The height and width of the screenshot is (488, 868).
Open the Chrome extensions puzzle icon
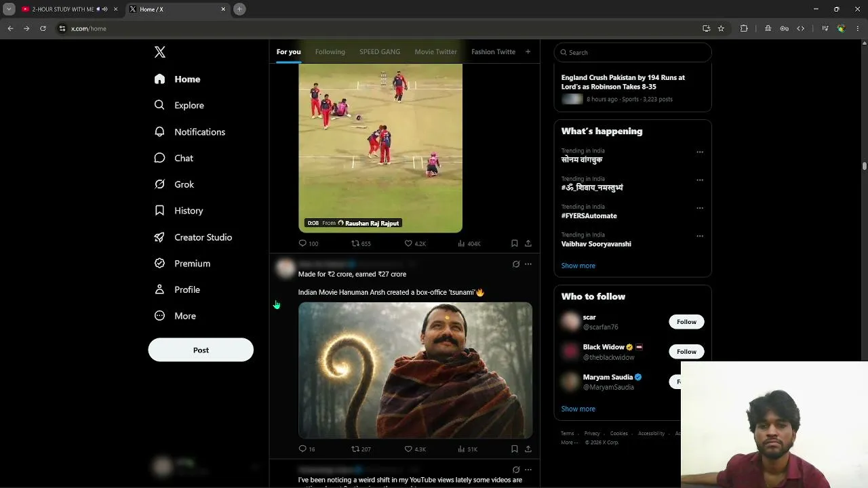(x=744, y=28)
